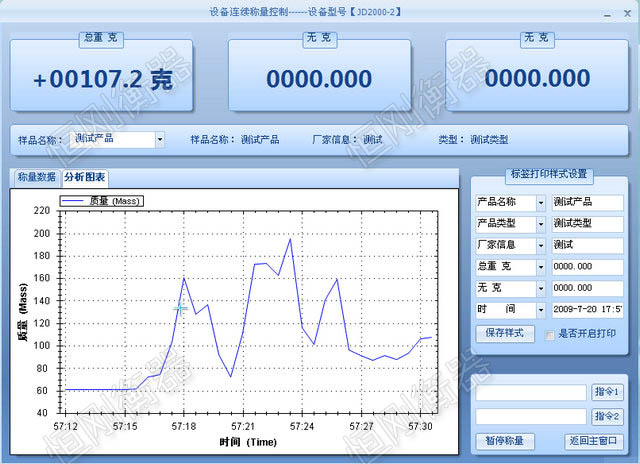Click the 0000.000 field next to 总重 克 dropdown
640x464 pixels.
[x=587, y=267]
